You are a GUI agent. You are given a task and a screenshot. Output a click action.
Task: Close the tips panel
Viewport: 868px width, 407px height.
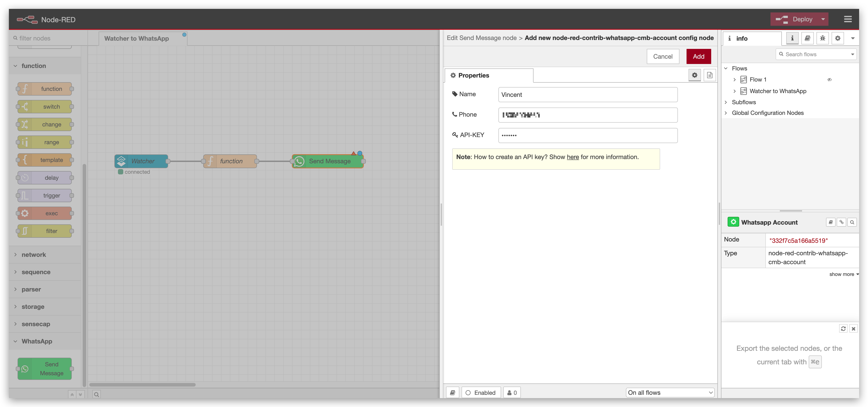[x=854, y=329]
